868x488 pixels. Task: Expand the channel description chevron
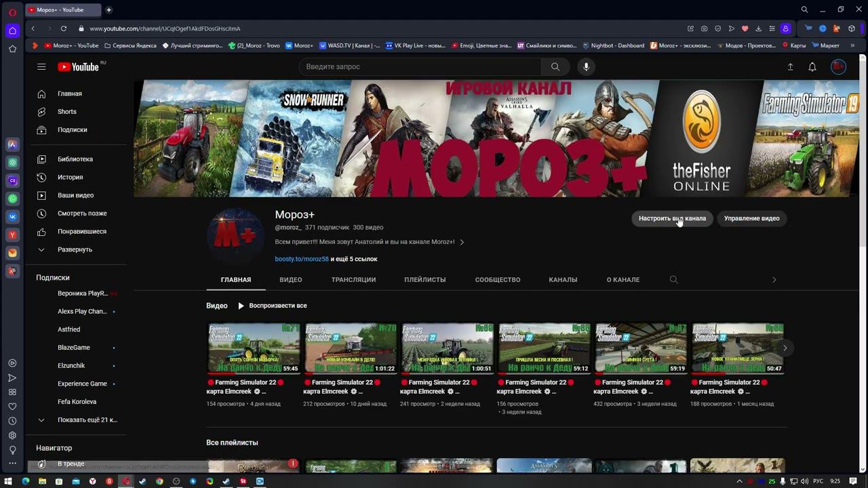462,242
